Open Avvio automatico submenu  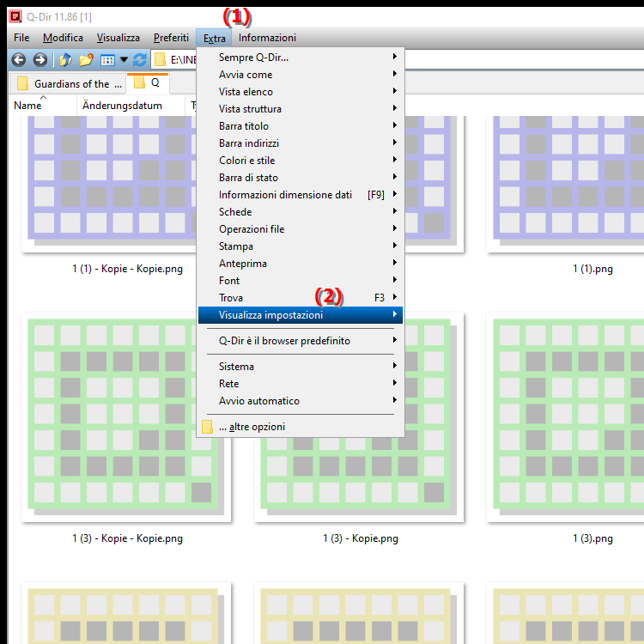(x=301, y=401)
